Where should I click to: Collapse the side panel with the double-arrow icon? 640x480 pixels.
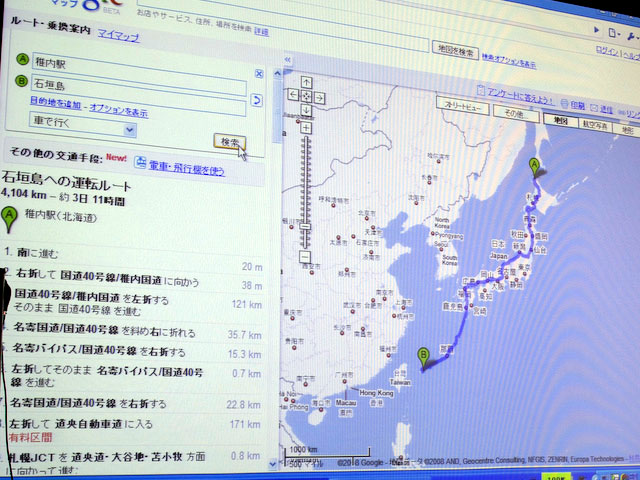(x=288, y=60)
